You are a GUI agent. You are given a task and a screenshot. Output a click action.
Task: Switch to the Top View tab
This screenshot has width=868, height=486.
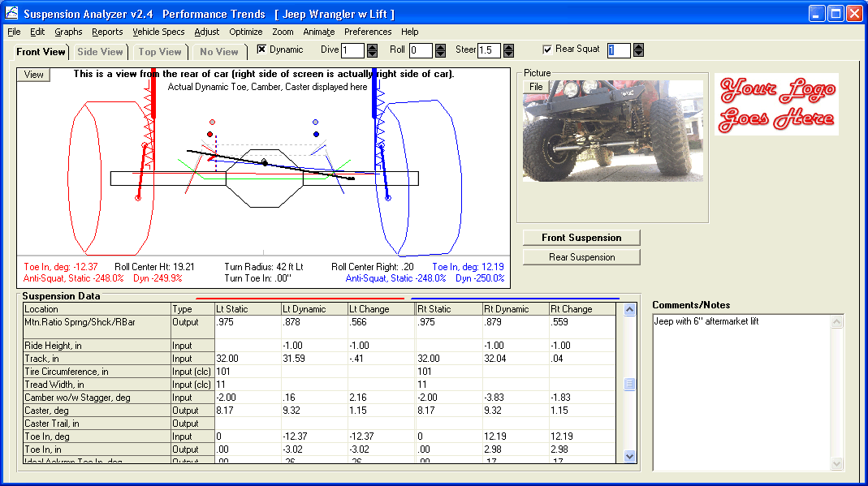pos(160,52)
